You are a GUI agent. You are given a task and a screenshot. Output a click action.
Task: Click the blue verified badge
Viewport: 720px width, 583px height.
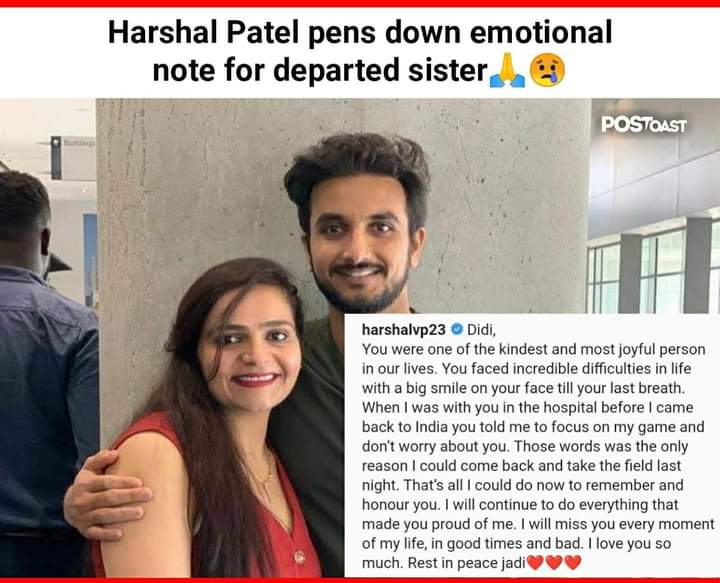tap(457, 329)
